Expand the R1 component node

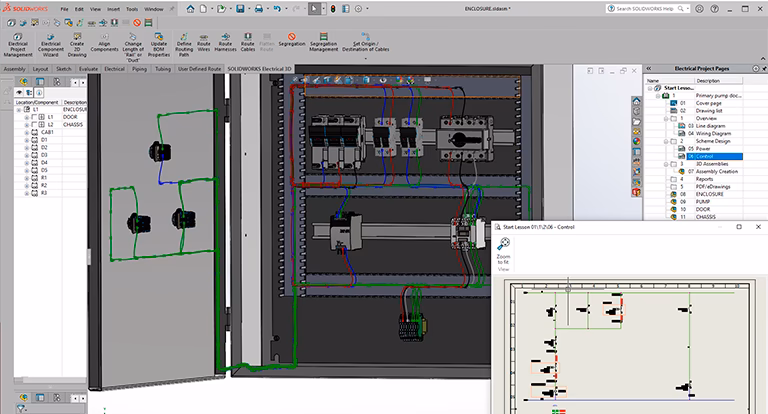[26, 178]
